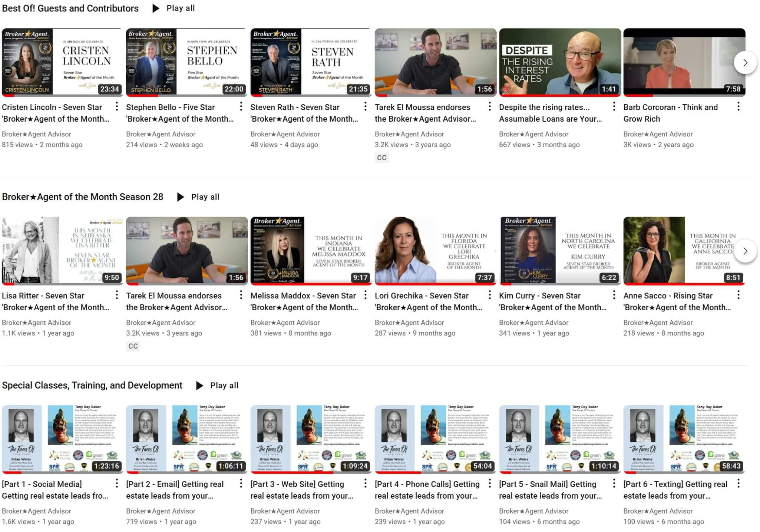760x532 pixels.
Task: Open title Part 5 - Snail Mail Getting real estate leads
Action: click(551, 490)
